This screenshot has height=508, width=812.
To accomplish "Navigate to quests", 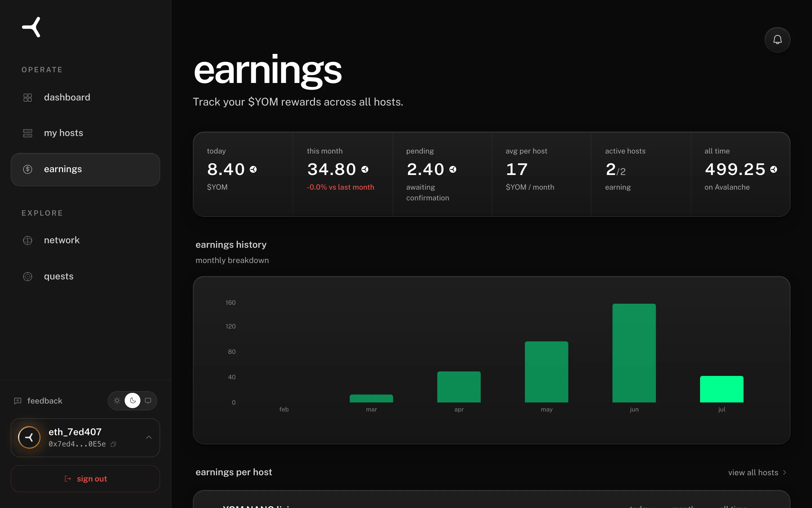I will click(85, 276).
